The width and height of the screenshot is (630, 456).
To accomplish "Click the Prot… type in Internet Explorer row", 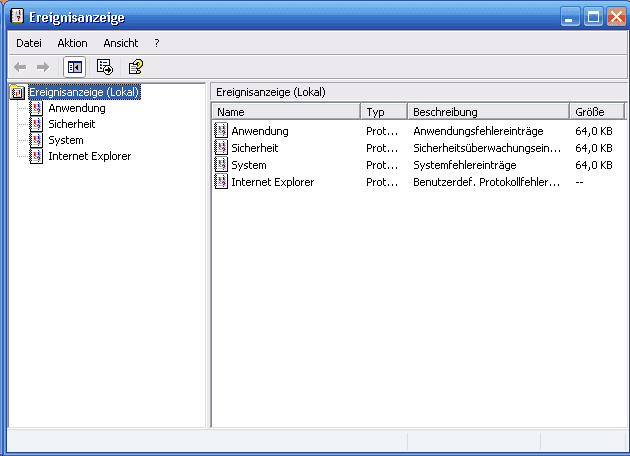I will click(x=382, y=182).
